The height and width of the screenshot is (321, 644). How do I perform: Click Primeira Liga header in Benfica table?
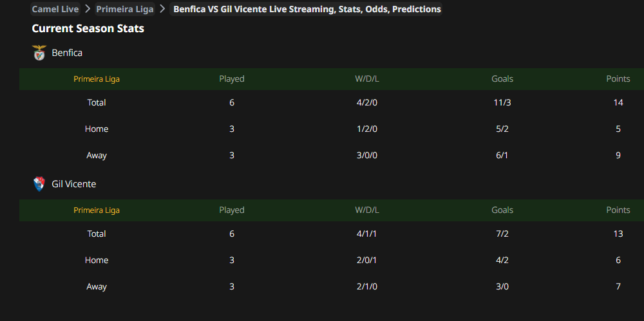97,79
